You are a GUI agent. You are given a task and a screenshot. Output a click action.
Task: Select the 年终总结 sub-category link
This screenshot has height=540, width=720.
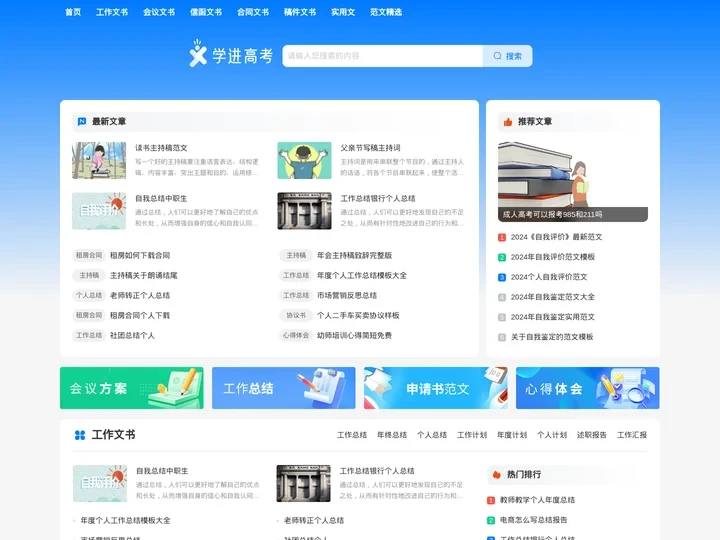pos(392,435)
